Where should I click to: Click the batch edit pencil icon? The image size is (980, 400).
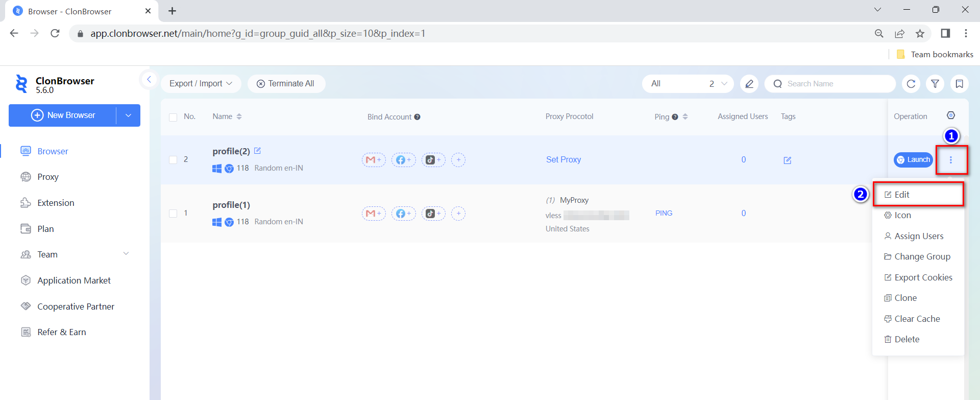pyautogui.click(x=749, y=84)
